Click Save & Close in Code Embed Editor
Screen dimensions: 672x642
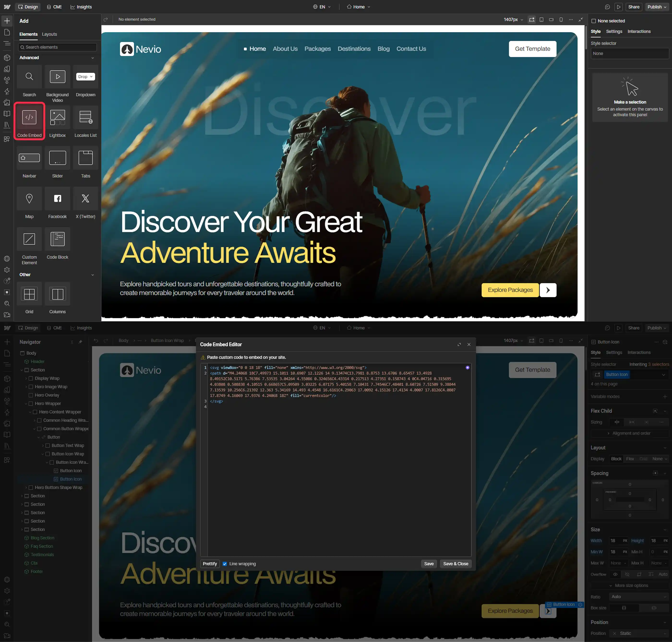(456, 564)
